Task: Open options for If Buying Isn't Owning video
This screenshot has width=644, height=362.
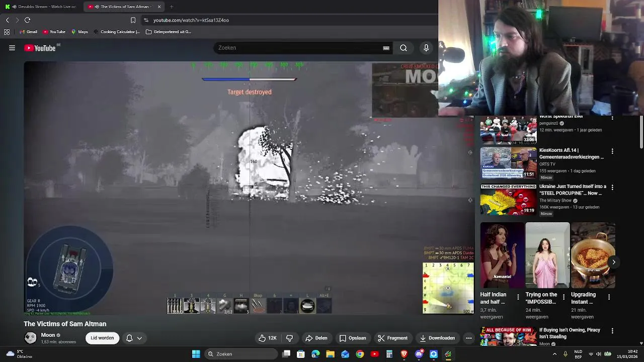Action: pos(612,331)
